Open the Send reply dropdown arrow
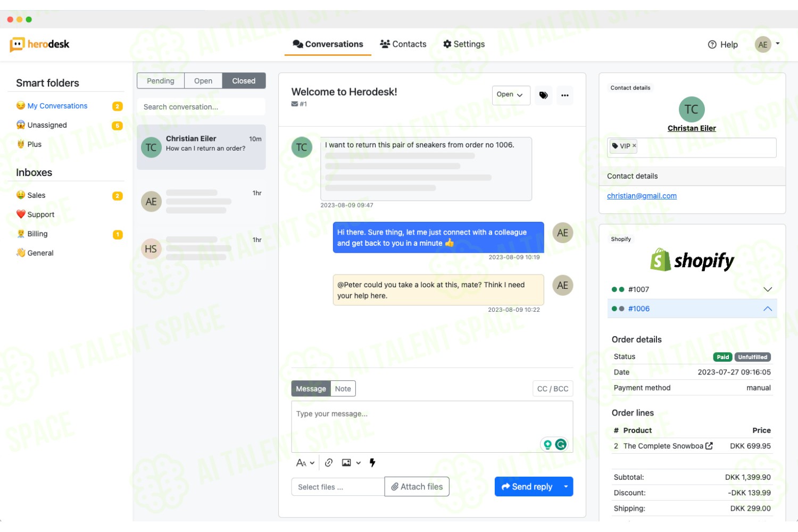 [x=566, y=487]
